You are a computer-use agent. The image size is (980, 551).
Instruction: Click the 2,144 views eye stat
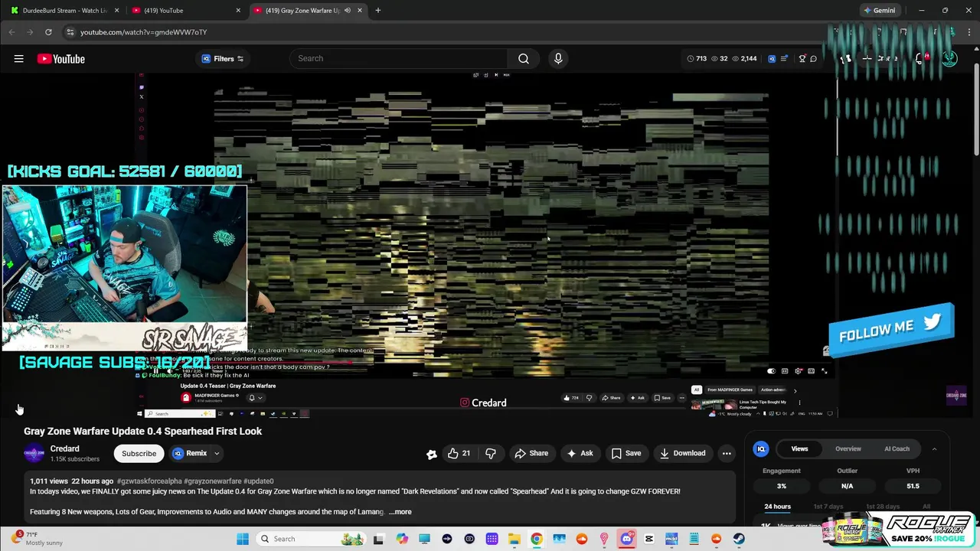pos(744,58)
